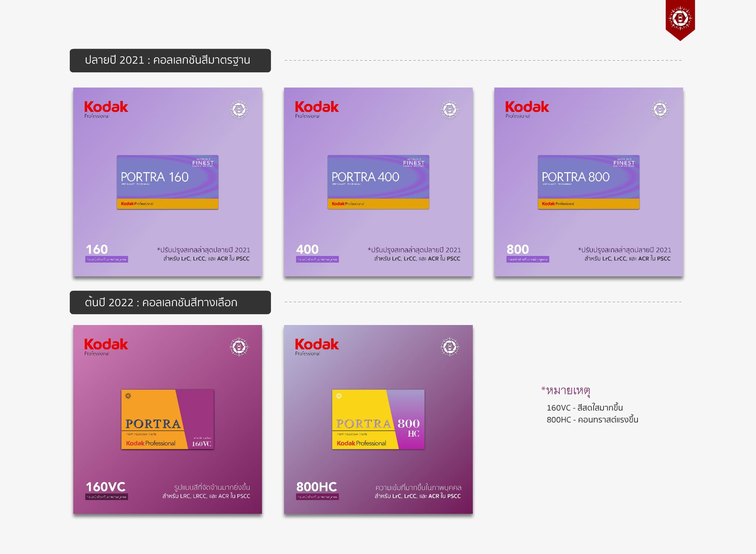Click the bold '800HC' label
The width and height of the screenshot is (756, 554).
(316, 487)
